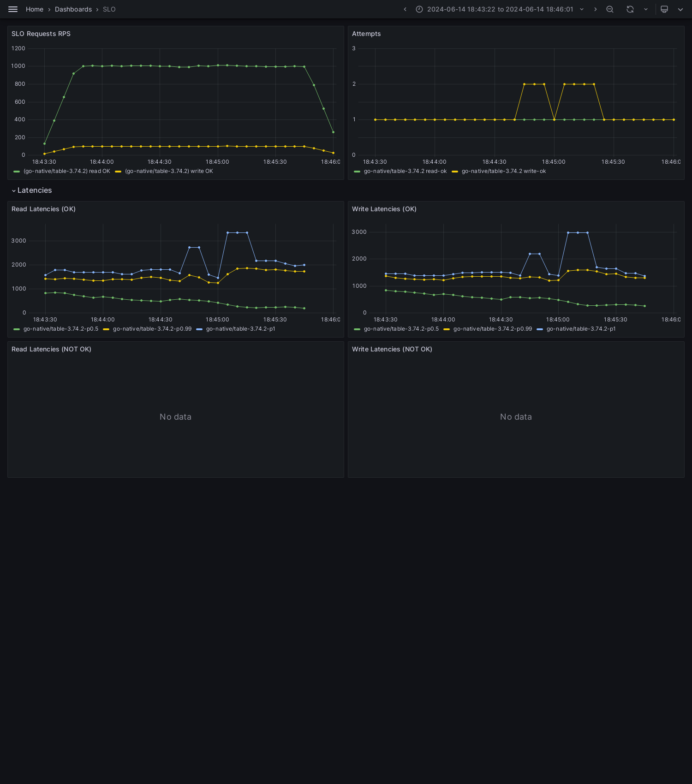The height and width of the screenshot is (784, 692).
Task: Click the SLO breadcrumb
Action: tap(109, 9)
